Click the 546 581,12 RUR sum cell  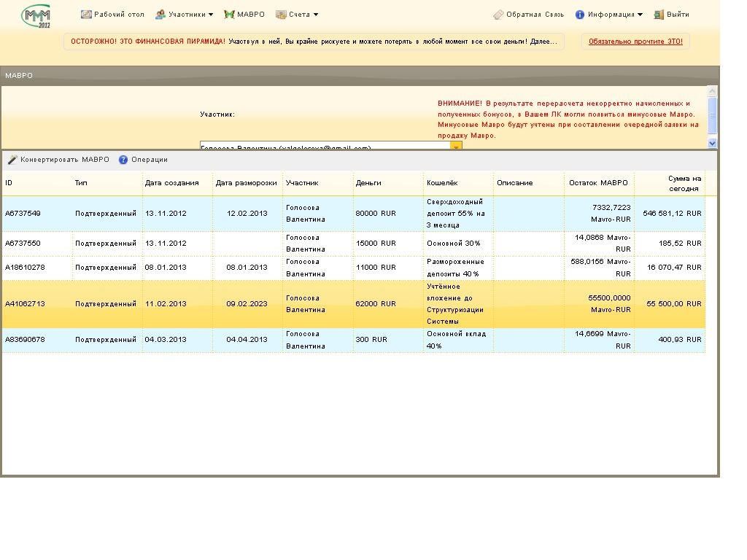coord(670,214)
